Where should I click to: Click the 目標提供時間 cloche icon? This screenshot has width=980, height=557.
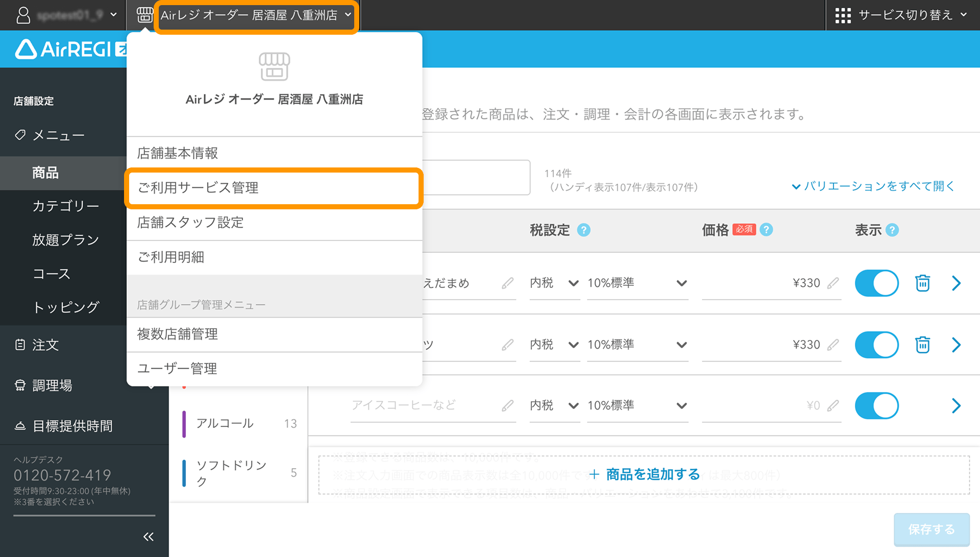point(20,426)
